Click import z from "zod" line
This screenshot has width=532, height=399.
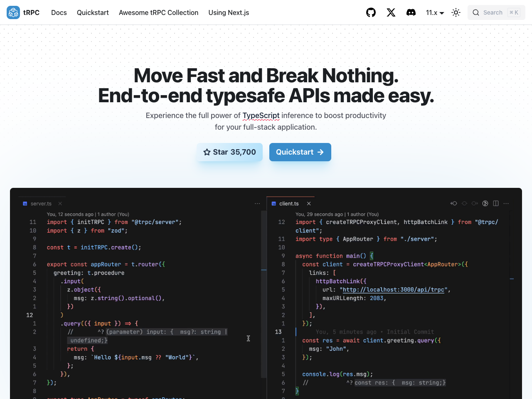pyautogui.click(x=87, y=231)
